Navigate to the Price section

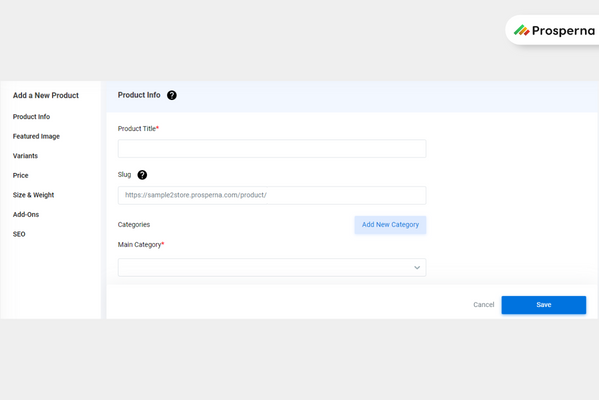click(x=21, y=175)
